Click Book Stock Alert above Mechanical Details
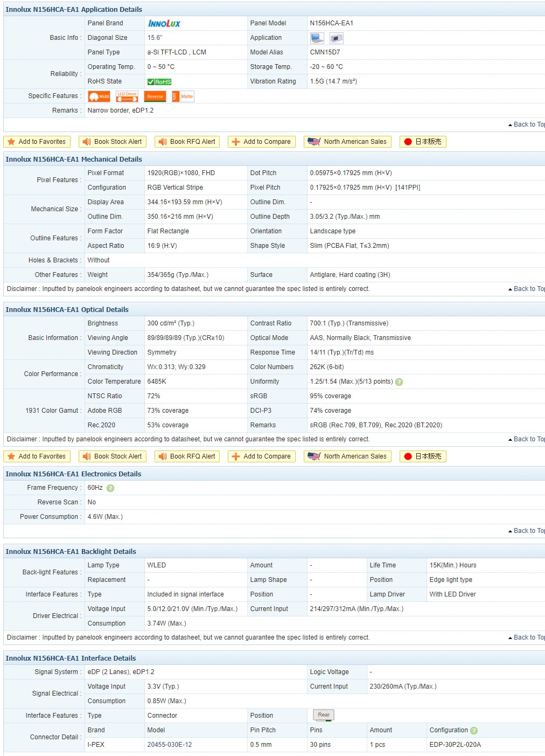Image resolution: width=545 pixels, height=756 pixels. point(113,142)
